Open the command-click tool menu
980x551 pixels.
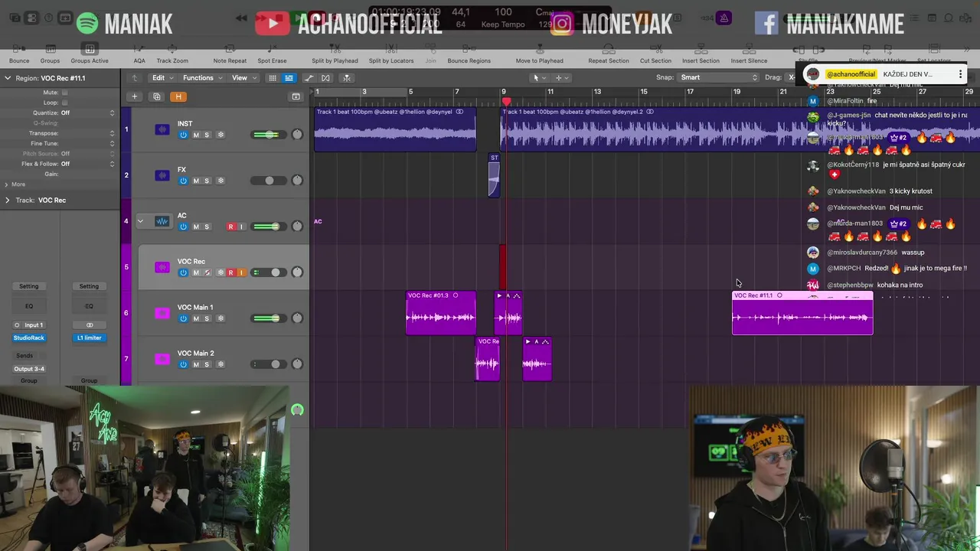(x=561, y=77)
